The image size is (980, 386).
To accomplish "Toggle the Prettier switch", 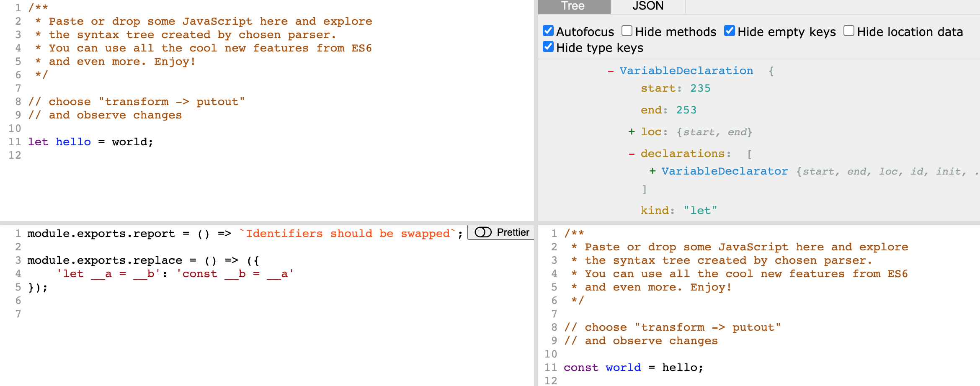I will [x=483, y=232].
